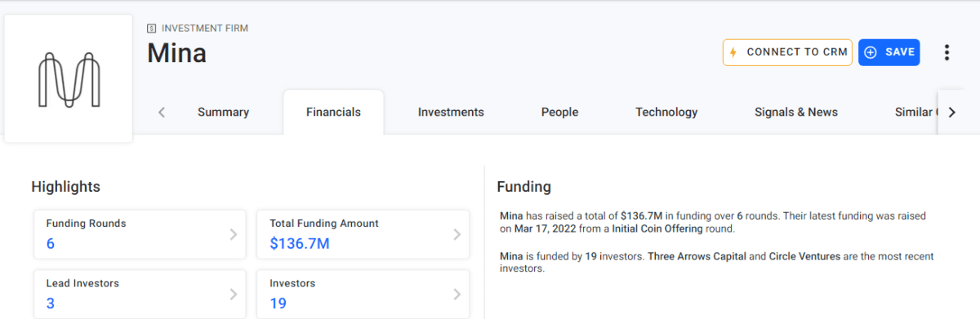Expand the Investors card chevron
This screenshot has height=319, width=980.
457,295
